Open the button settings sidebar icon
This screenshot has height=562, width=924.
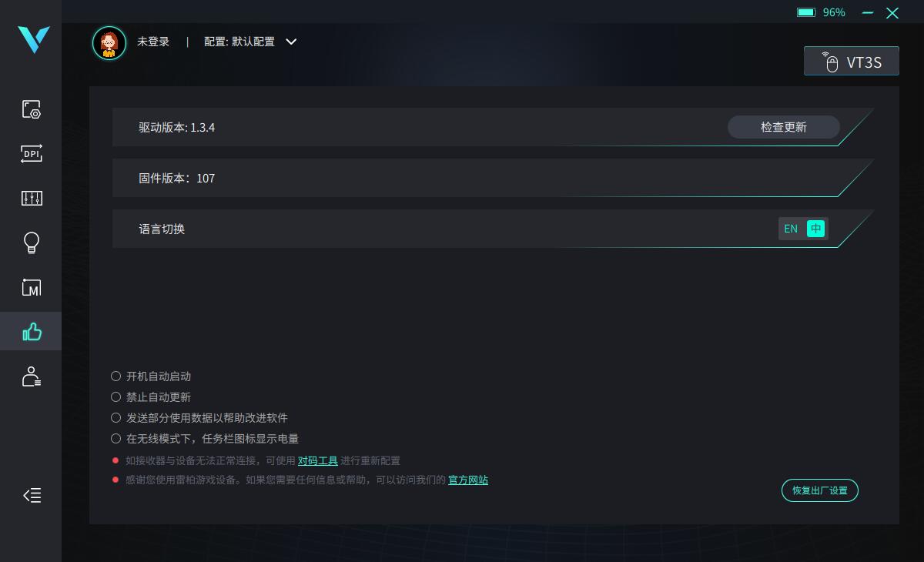[31, 109]
